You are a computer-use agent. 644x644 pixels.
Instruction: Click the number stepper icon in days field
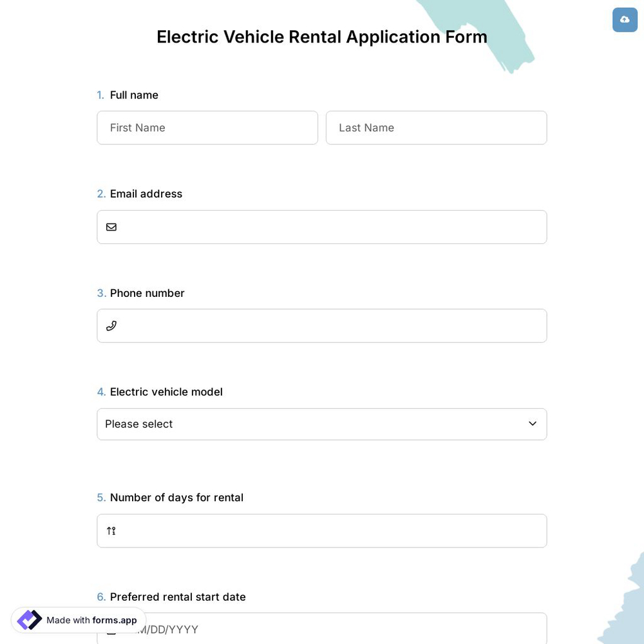coord(111,531)
